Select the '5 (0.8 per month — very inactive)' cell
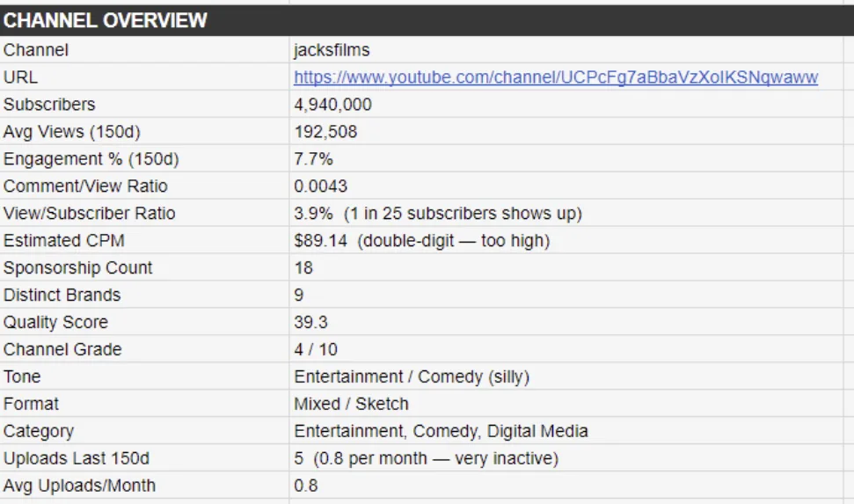This screenshot has width=854, height=504. coord(566,458)
